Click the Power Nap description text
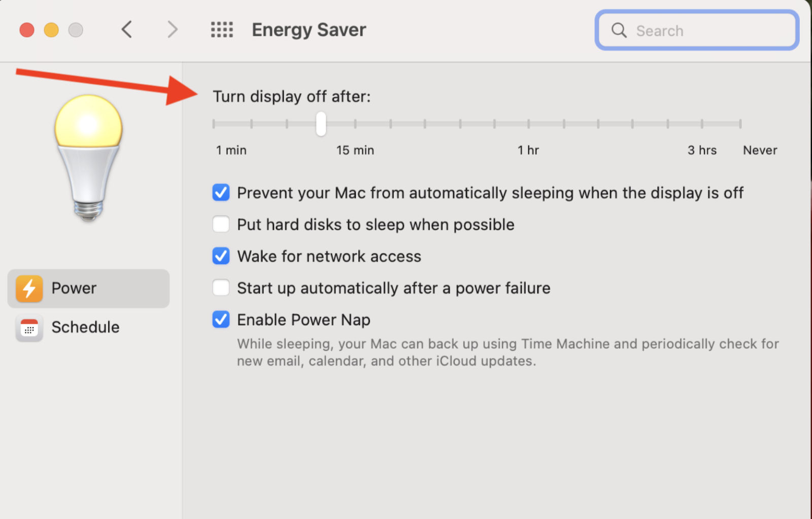This screenshot has height=519, width=812. (x=507, y=352)
